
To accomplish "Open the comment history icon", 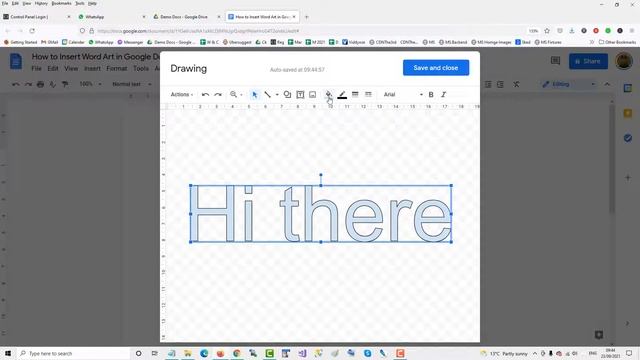I will [556, 61].
